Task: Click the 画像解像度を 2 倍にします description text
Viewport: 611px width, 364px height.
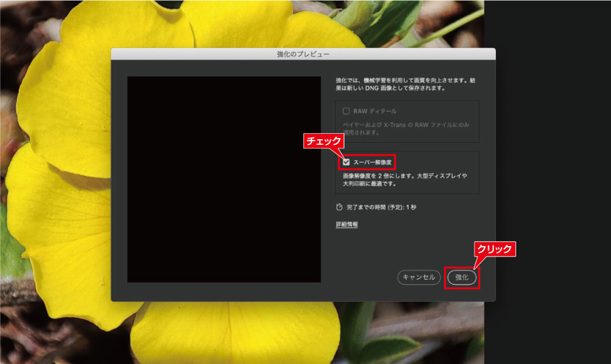Action: click(x=405, y=180)
